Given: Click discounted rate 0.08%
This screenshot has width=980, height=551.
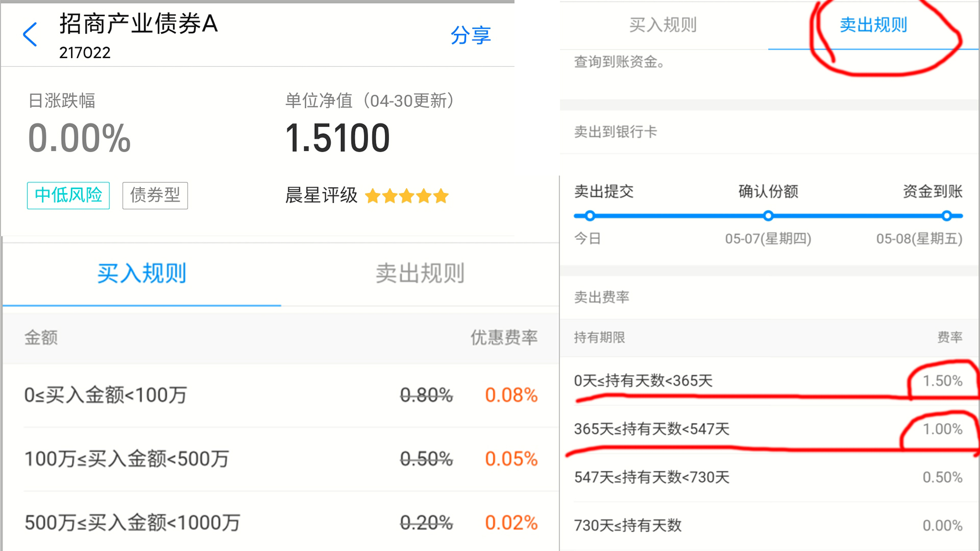Looking at the screenshot, I should tap(511, 395).
